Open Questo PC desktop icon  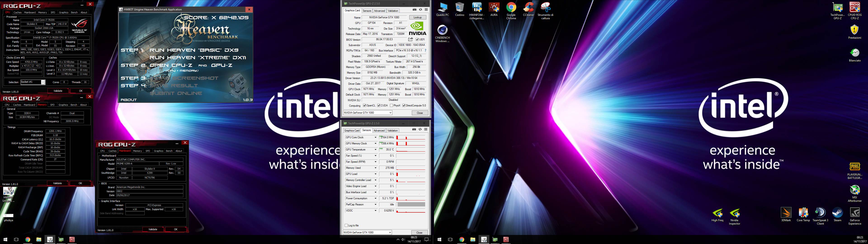pyautogui.click(x=442, y=9)
